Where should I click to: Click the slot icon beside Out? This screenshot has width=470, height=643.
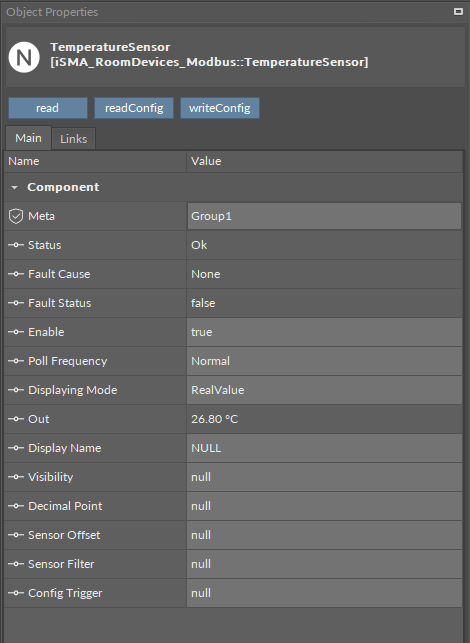(x=16, y=419)
